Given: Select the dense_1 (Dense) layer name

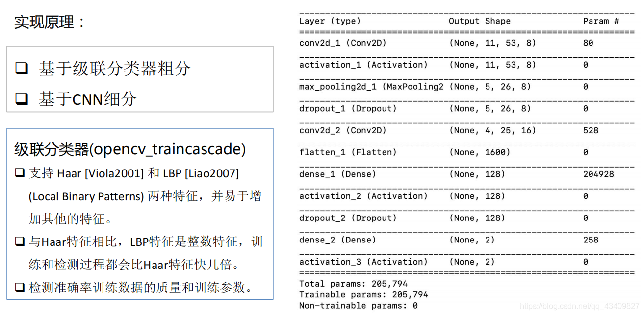Looking at the screenshot, I should (x=337, y=174).
